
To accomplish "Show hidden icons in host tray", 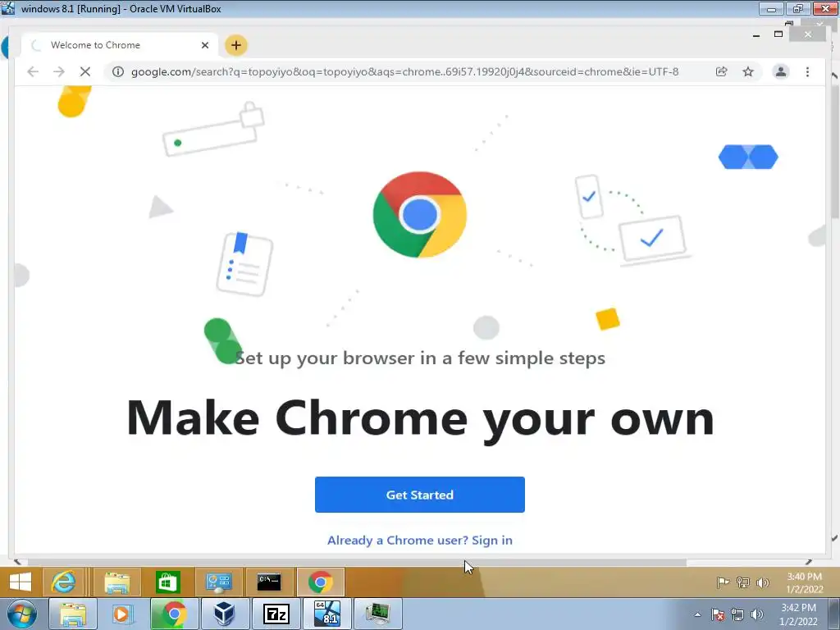I will point(697,614).
